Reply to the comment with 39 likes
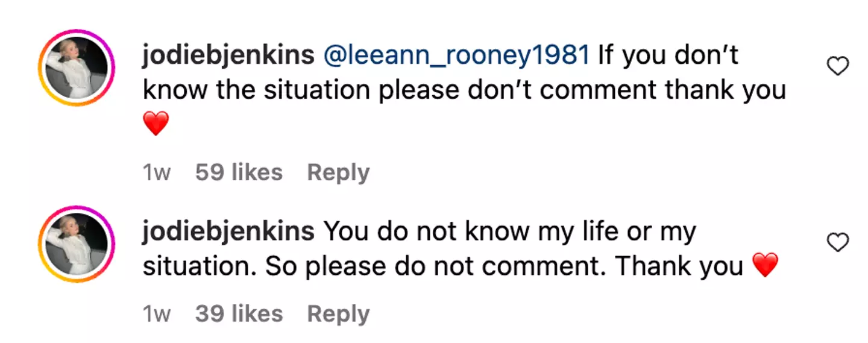The width and height of the screenshot is (868, 343). point(338,314)
